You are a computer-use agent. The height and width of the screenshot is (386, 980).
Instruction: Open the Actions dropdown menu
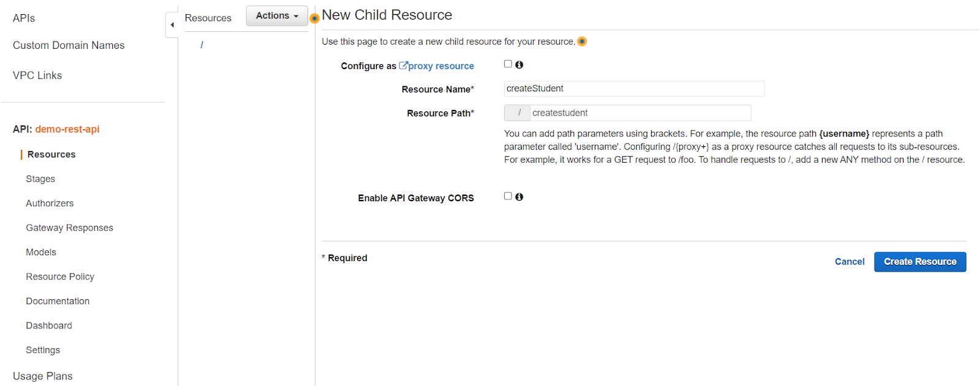(x=277, y=16)
